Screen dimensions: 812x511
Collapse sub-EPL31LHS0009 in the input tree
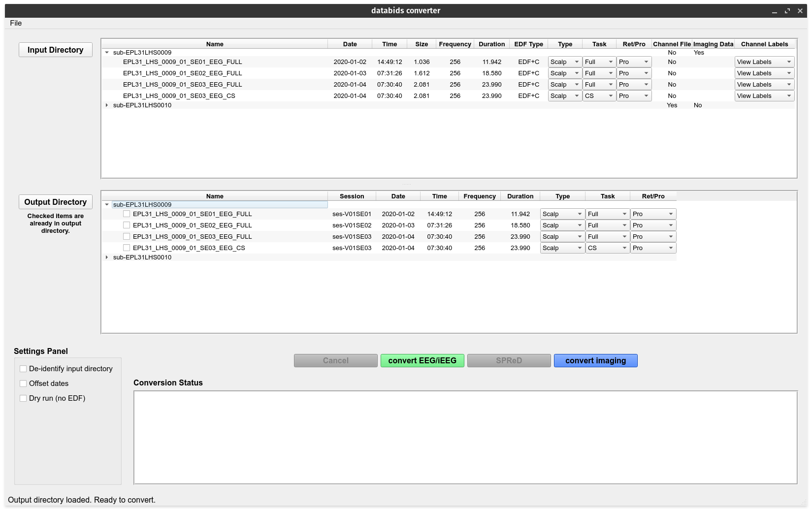click(107, 53)
